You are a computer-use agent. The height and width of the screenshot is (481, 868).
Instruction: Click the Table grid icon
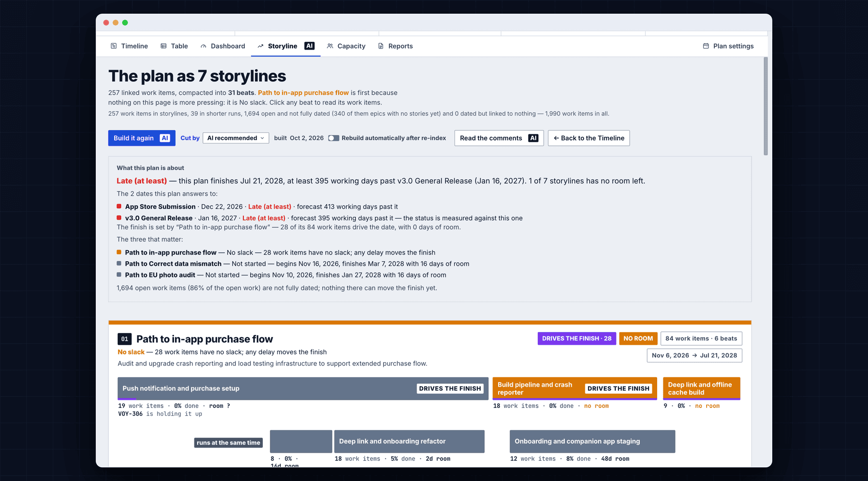click(x=164, y=46)
